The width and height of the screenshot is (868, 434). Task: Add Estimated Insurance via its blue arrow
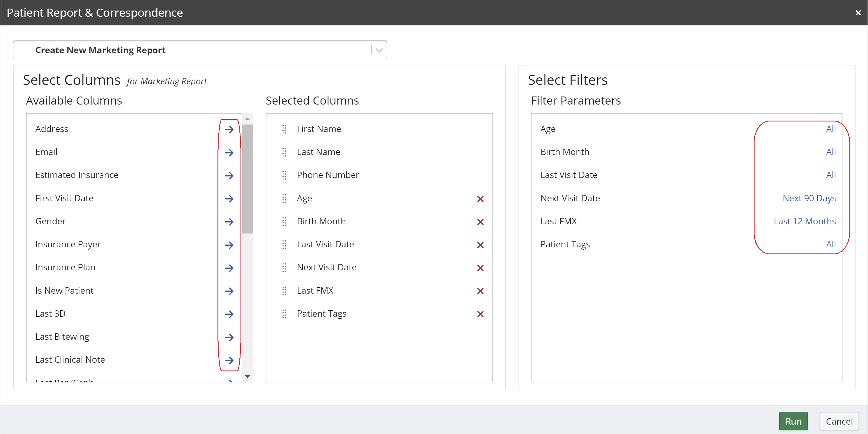pyautogui.click(x=229, y=175)
